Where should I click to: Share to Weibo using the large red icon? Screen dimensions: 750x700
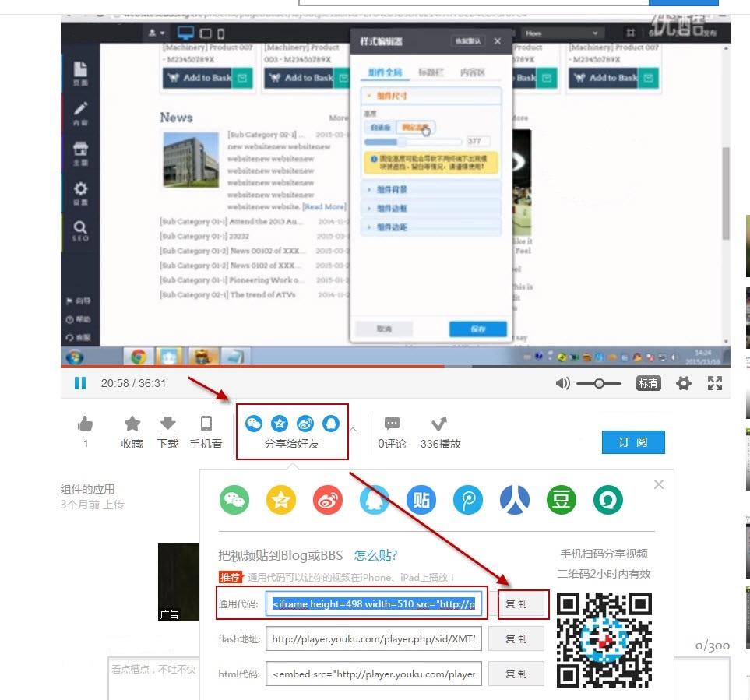coord(328,499)
